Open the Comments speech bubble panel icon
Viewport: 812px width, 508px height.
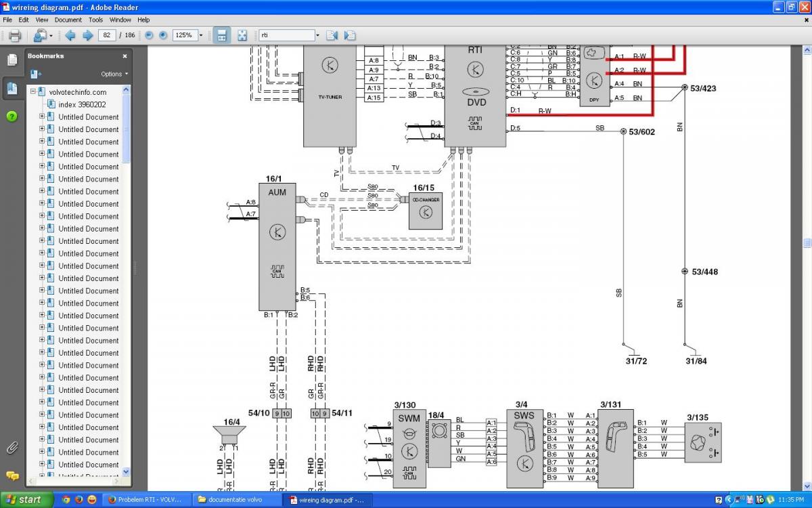12,476
